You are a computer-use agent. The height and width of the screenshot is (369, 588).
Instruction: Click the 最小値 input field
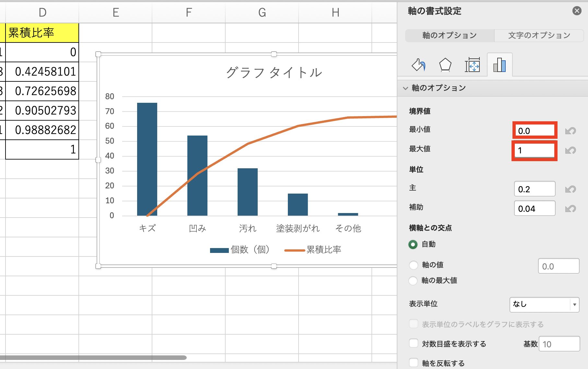(x=535, y=131)
